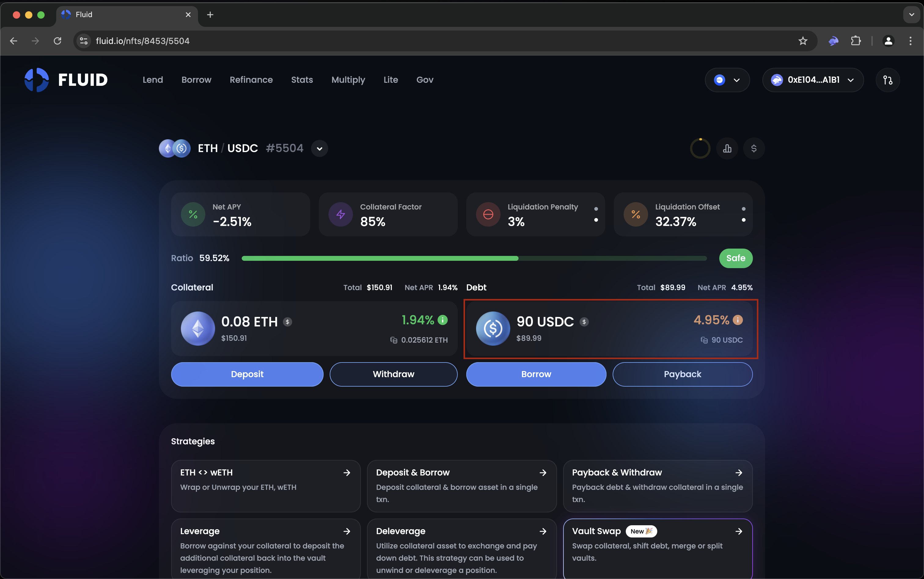Open the network selector dropdown
This screenshot has height=579, width=924.
coord(727,80)
